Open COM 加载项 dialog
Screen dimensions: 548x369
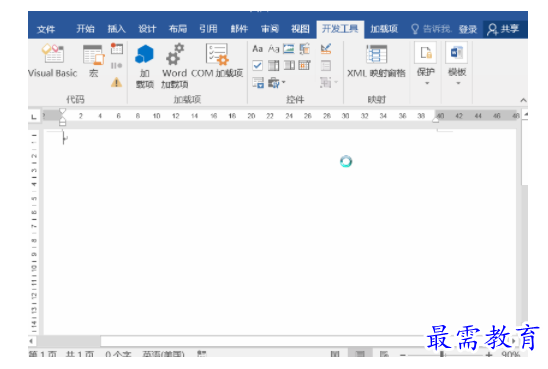[x=217, y=60]
